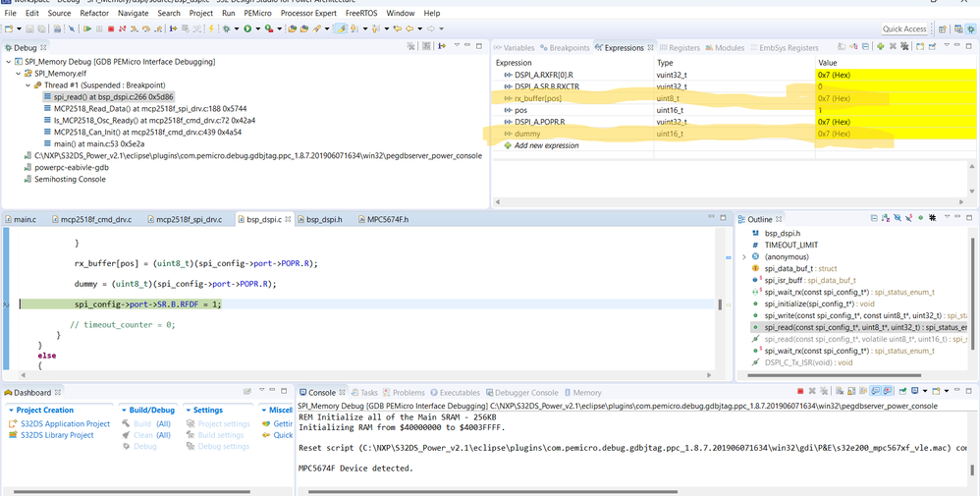Click Collapse All icon in Expressions toolbar
This screenshot has width=980, height=496.
pyautogui.click(x=865, y=47)
